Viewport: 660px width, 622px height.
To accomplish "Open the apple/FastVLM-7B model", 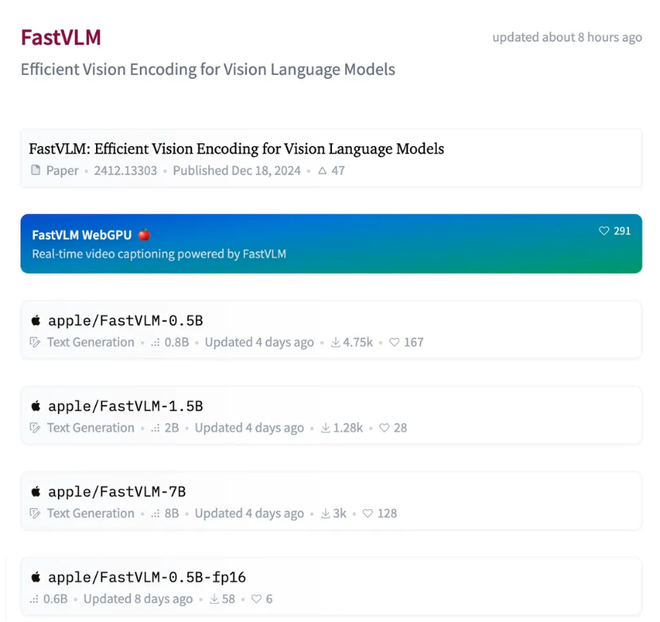I will click(x=117, y=492).
